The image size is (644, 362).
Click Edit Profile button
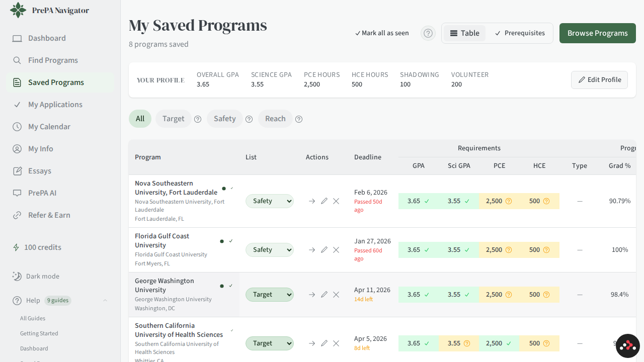599,80
